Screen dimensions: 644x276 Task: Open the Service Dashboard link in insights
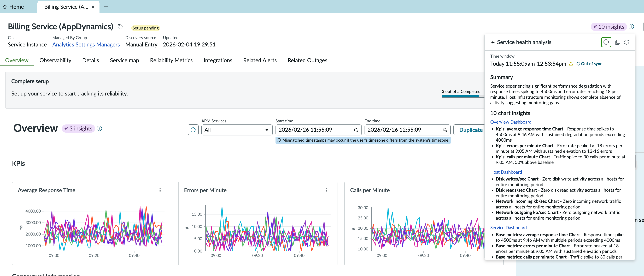(x=508, y=227)
